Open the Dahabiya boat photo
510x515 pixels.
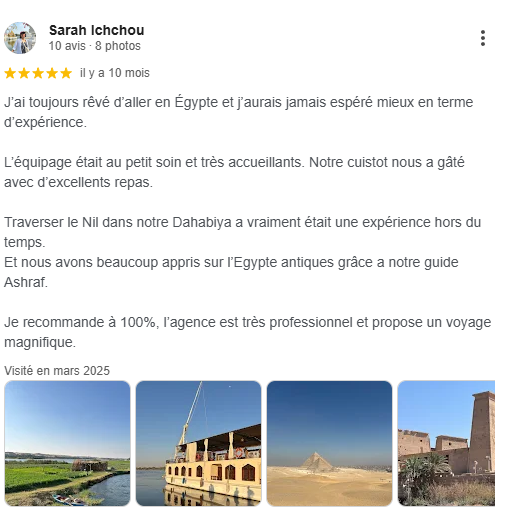click(x=198, y=443)
